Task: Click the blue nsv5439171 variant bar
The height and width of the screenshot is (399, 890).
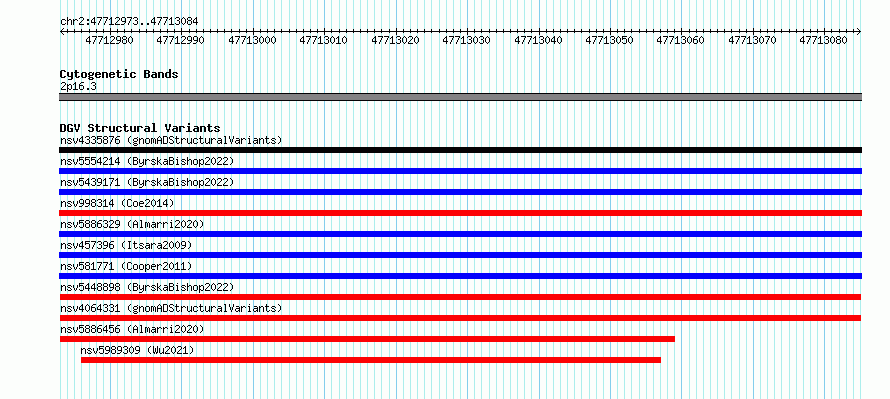Action: point(460,192)
